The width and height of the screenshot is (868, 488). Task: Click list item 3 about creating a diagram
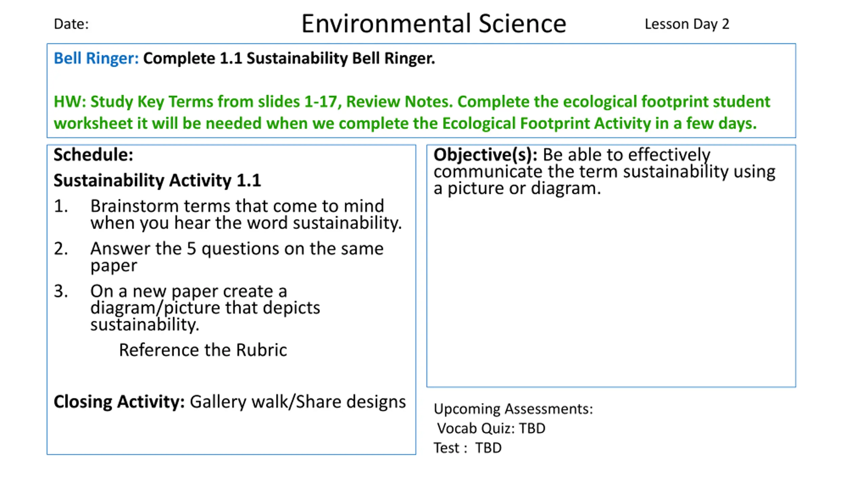(187, 308)
